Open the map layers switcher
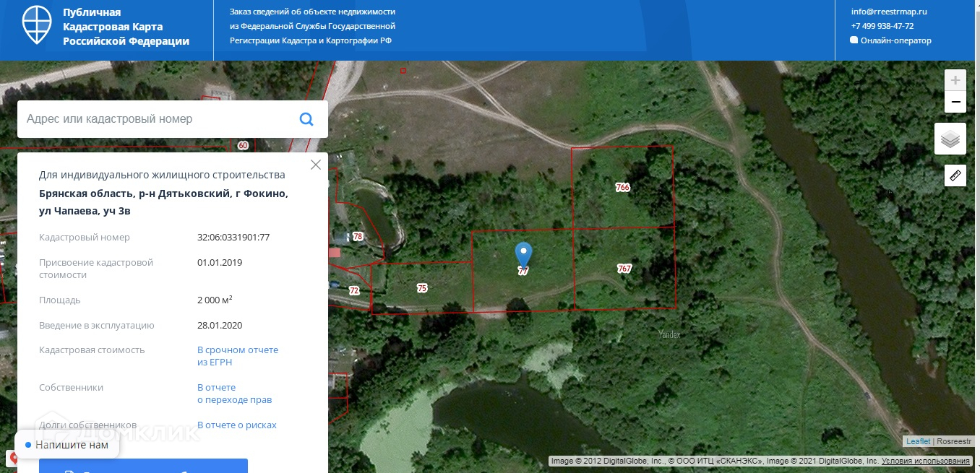This screenshot has height=473, width=980. coord(950,139)
